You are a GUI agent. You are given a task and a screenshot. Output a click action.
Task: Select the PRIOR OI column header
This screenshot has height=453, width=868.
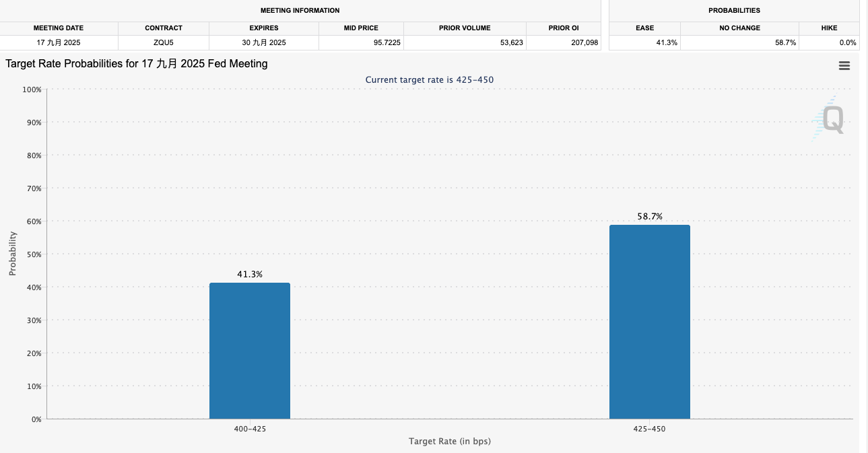click(x=564, y=28)
